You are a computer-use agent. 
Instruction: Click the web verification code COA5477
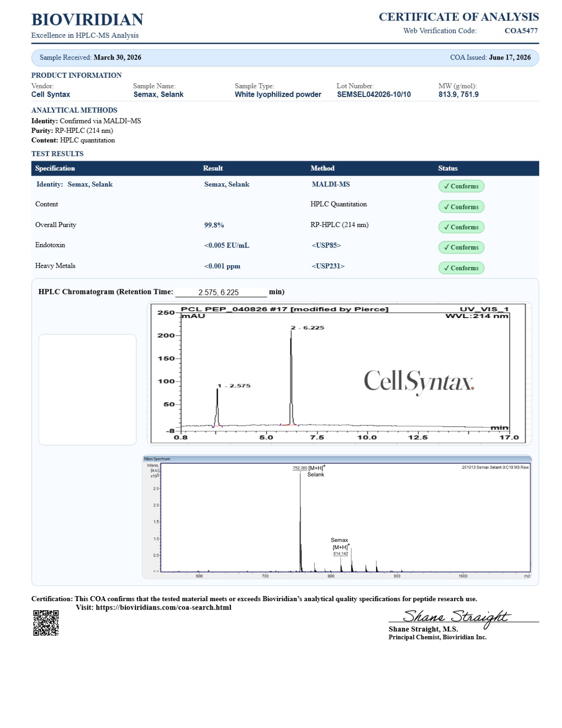521,30
